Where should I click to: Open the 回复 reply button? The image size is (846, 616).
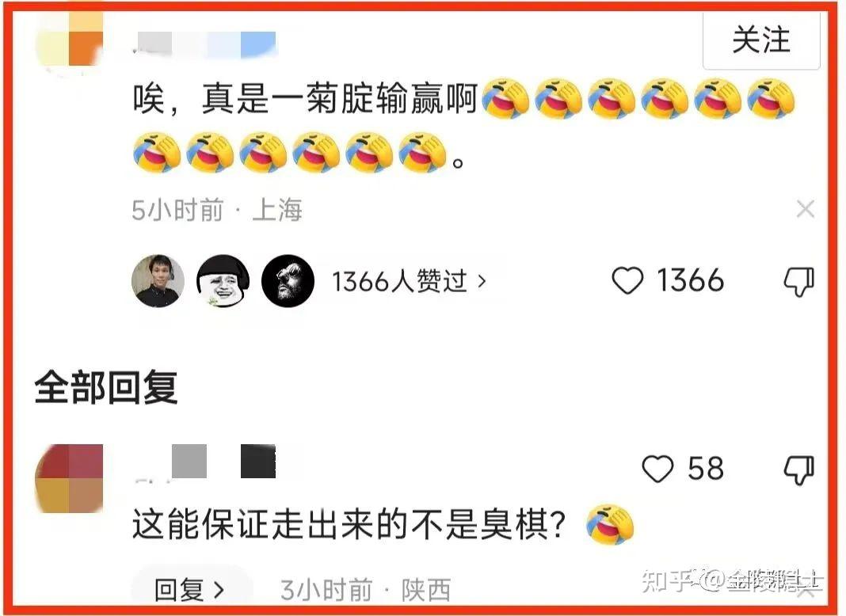point(190,590)
